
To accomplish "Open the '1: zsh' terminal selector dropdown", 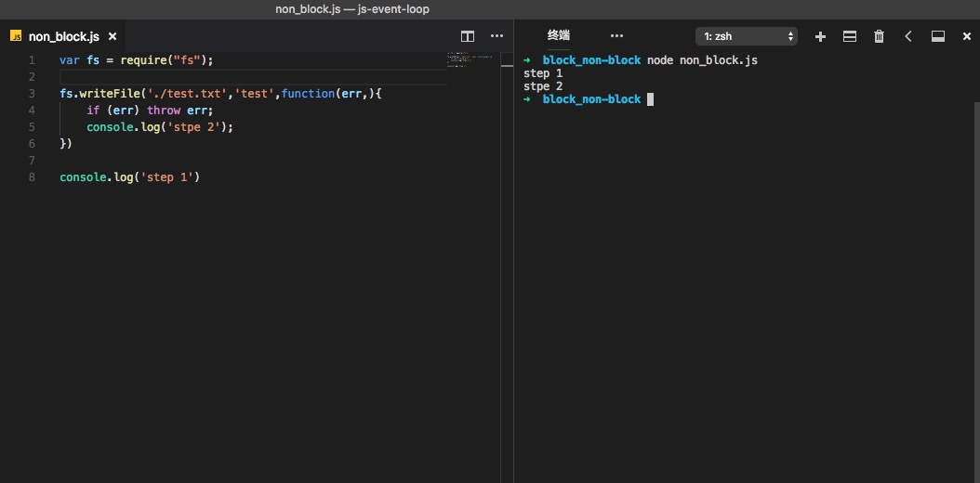I will [x=747, y=36].
